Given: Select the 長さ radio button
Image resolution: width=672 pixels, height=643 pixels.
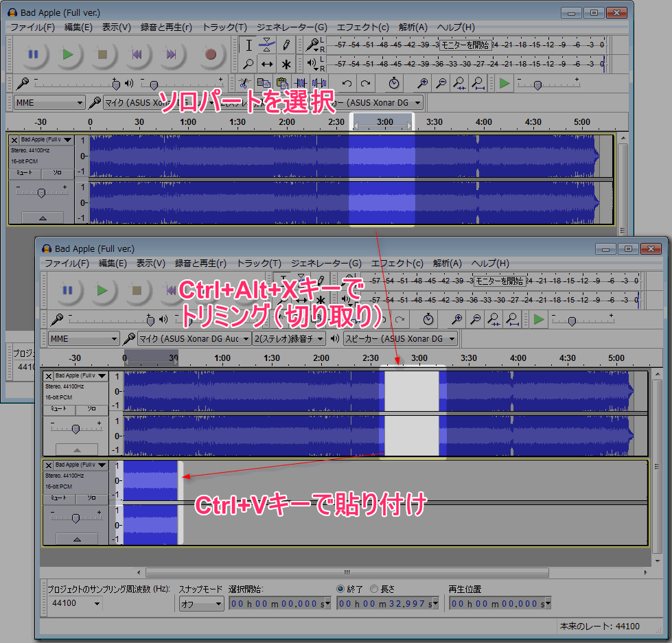Looking at the screenshot, I should pyautogui.click(x=373, y=589).
